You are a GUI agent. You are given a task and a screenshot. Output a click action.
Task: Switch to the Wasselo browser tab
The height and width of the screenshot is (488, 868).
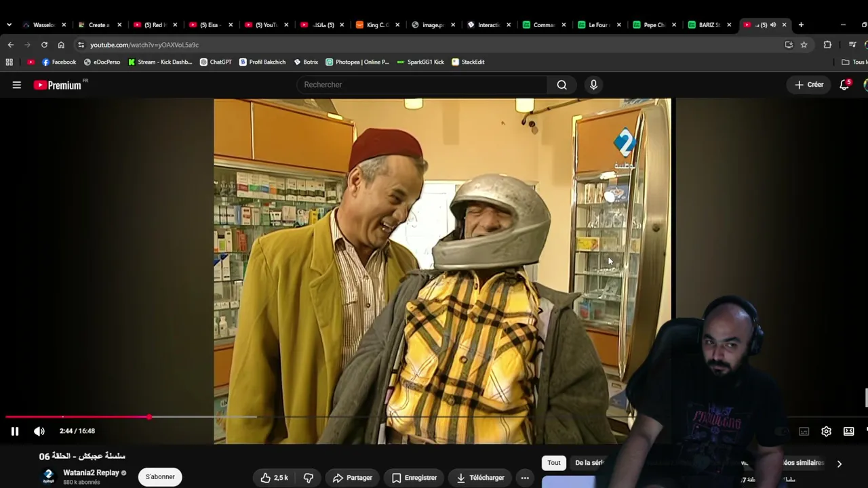[44, 25]
